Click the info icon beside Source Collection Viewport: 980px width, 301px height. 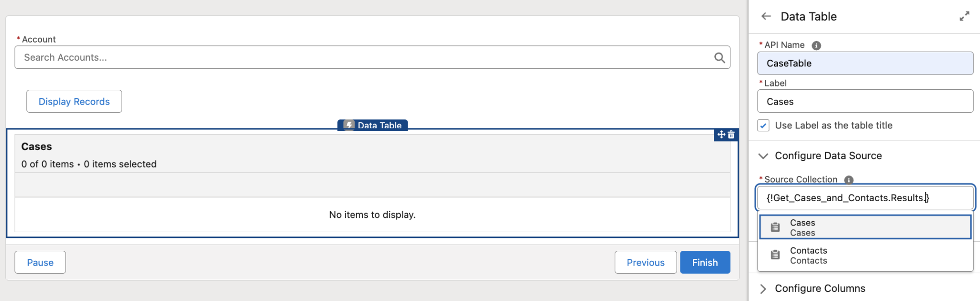[x=848, y=180]
